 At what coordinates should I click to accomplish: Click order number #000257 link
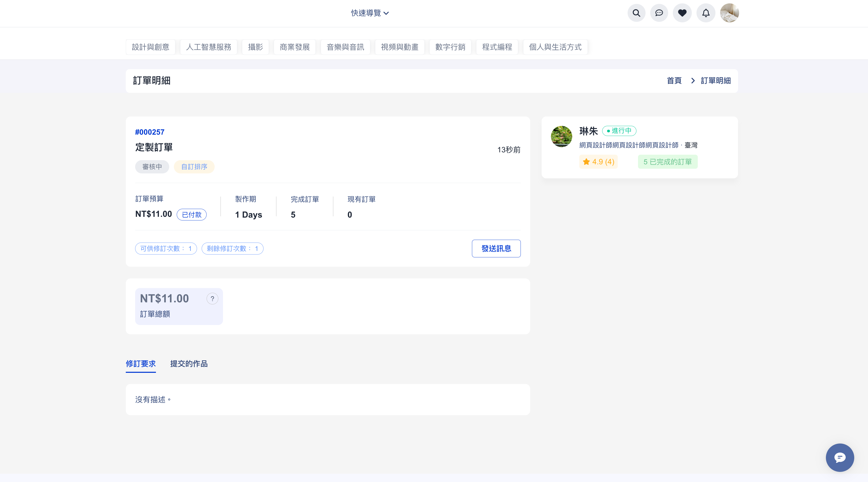[150, 132]
